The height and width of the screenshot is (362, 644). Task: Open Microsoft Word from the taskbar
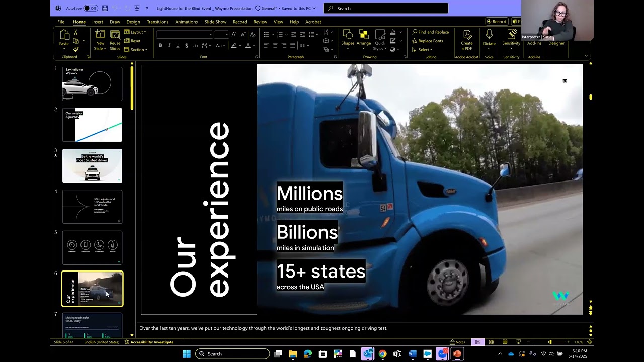tap(413, 354)
